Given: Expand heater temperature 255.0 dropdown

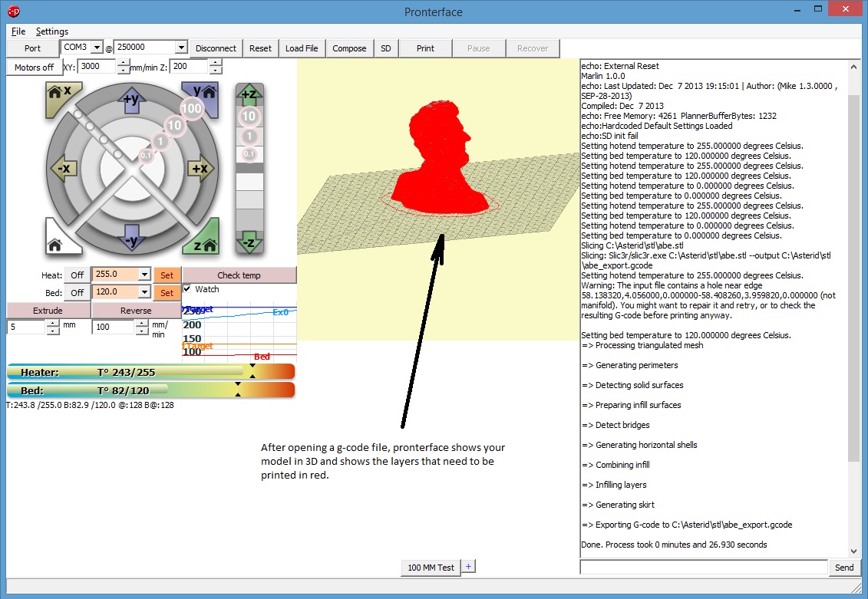Looking at the screenshot, I should click(x=144, y=275).
